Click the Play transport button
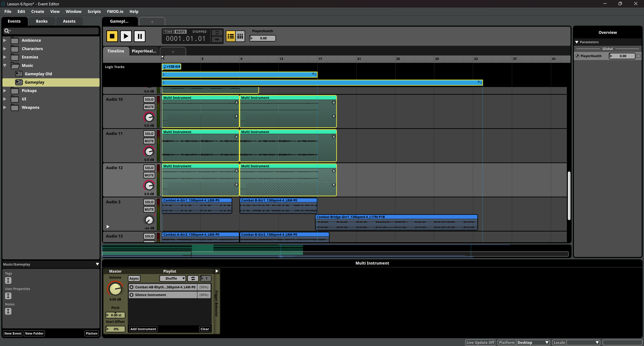644x346 pixels. [126, 36]
